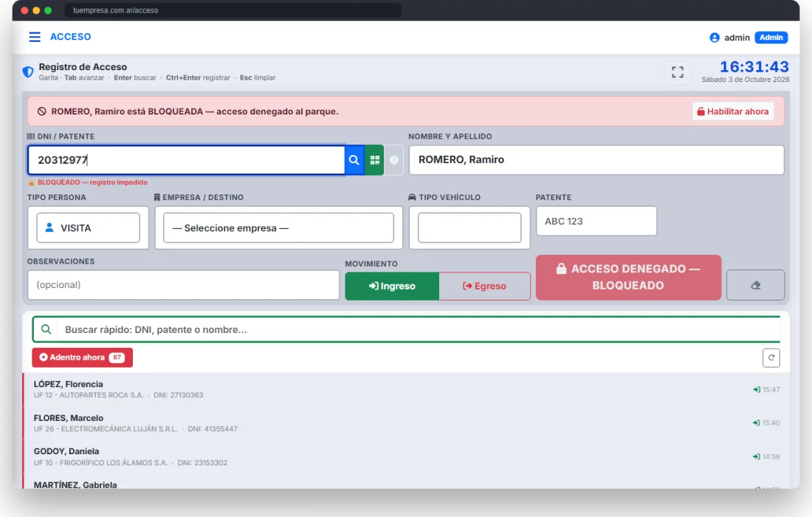Click the green QR scan button
812x517 pixels.
coord(374,160)
